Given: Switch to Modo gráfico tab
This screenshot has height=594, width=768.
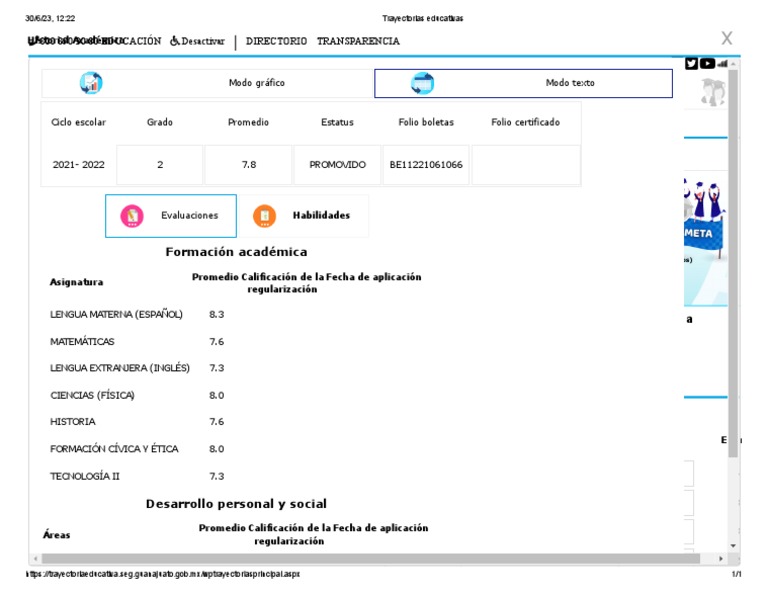Looking at the screenshot, I should pyautogui.click(x=208, y=83).
